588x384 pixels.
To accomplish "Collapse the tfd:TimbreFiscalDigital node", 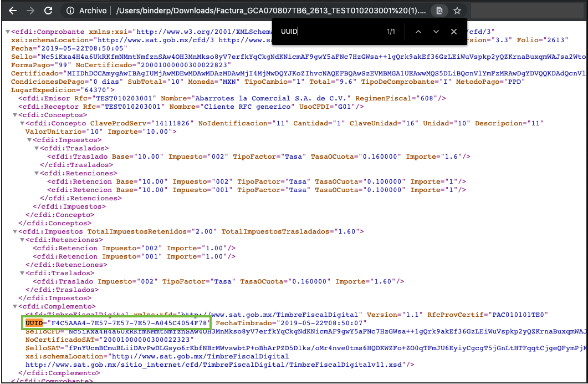I will [22, 315].
